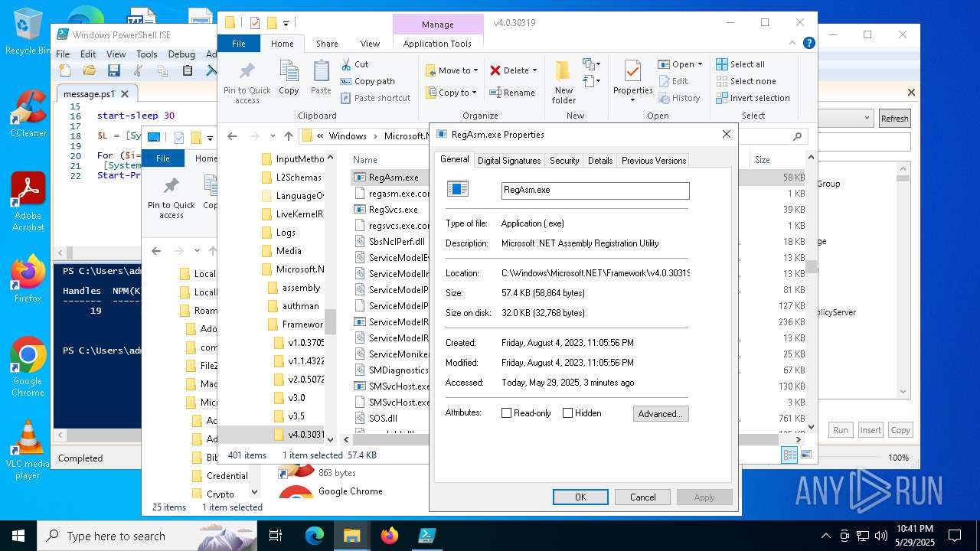This screenshot has width=980, height=551.
Task: Click the Save icon in the PowerShell ISE toolbar
Action: tap(114, 70)
